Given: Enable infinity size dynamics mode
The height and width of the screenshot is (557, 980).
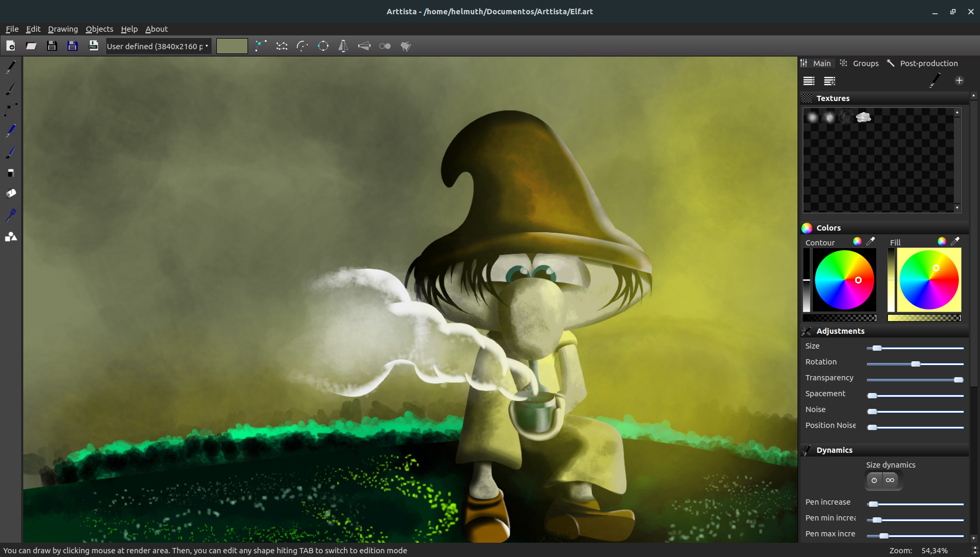Looking at the screenshot, I should tap(891, 480).
